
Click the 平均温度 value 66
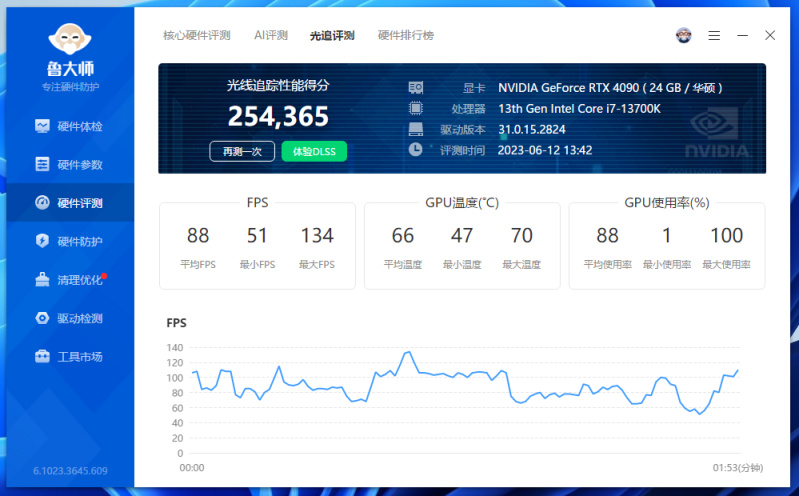pyautogui.click(x=403, y=236)
